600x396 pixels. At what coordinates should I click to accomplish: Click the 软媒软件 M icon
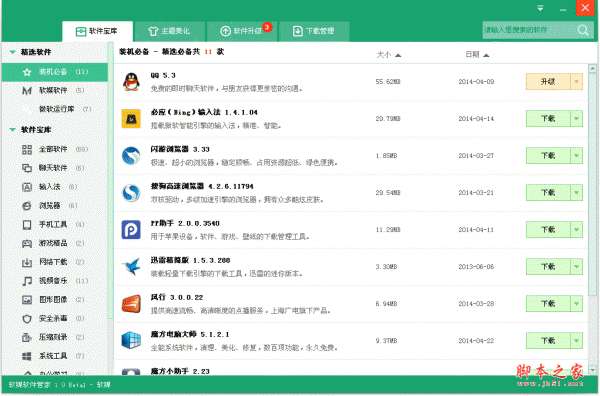pyautogui.click(x=27, y=91)
